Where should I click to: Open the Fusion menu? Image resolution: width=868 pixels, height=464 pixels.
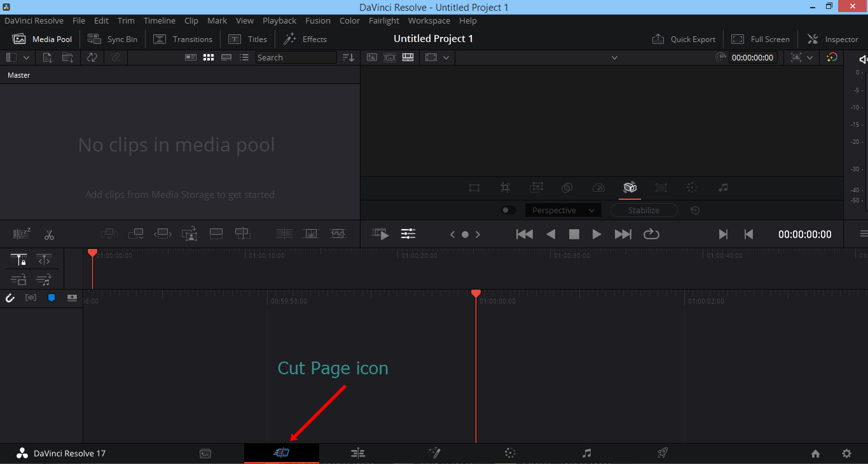point(318,20)
